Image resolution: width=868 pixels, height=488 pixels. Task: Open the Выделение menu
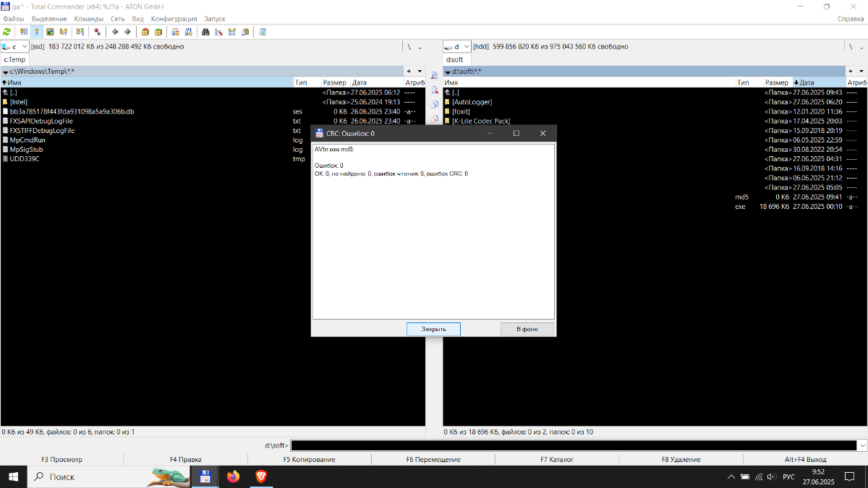click(49, 19)
